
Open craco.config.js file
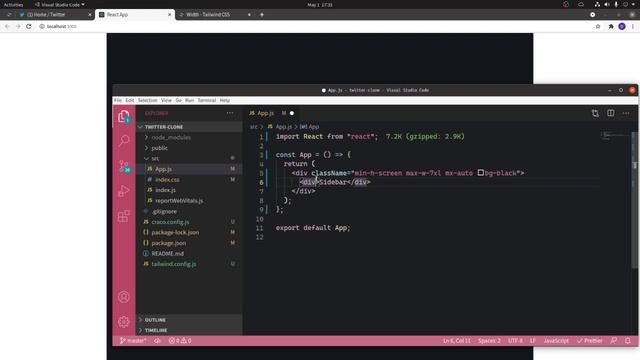[170, 222]
